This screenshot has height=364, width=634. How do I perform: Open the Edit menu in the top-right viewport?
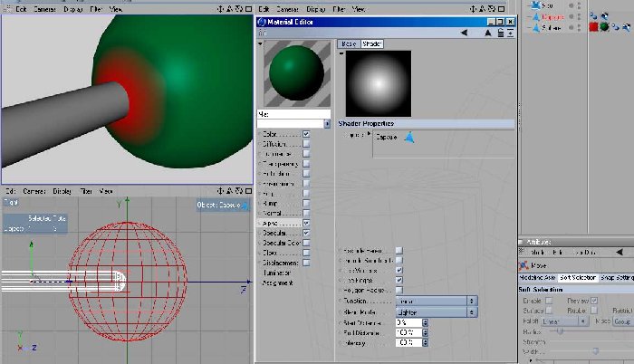tap(264, 9)
